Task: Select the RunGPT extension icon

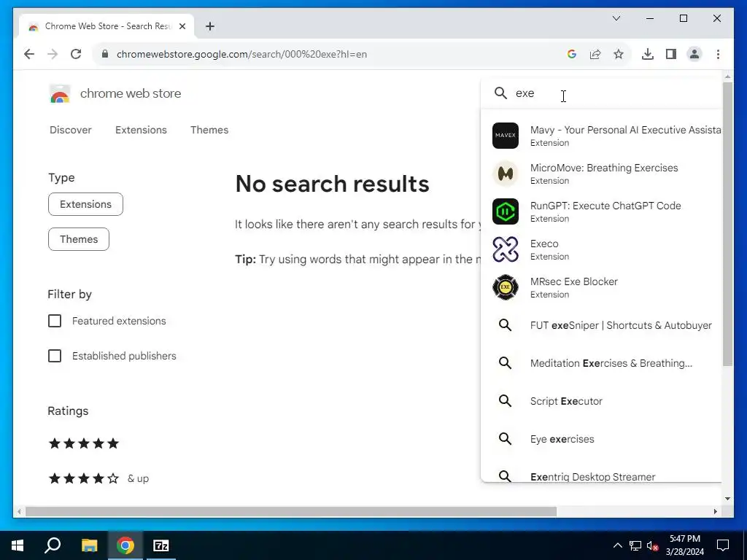Action: [505, 211]
